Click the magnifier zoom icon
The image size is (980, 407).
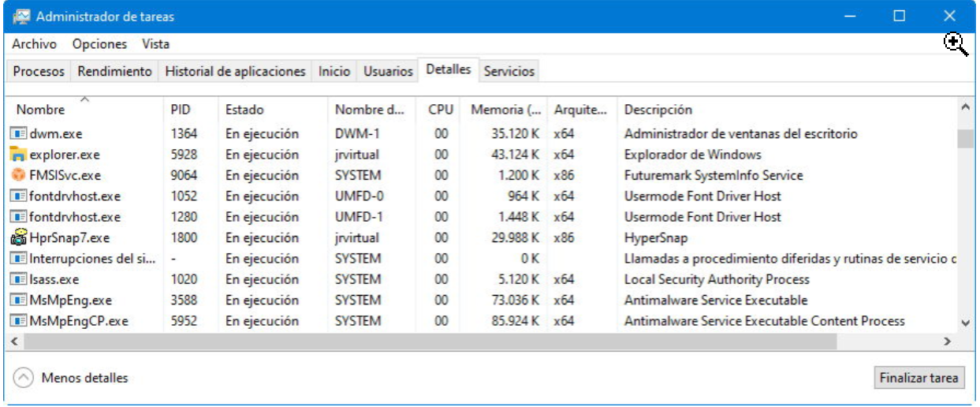click(956, 45)
